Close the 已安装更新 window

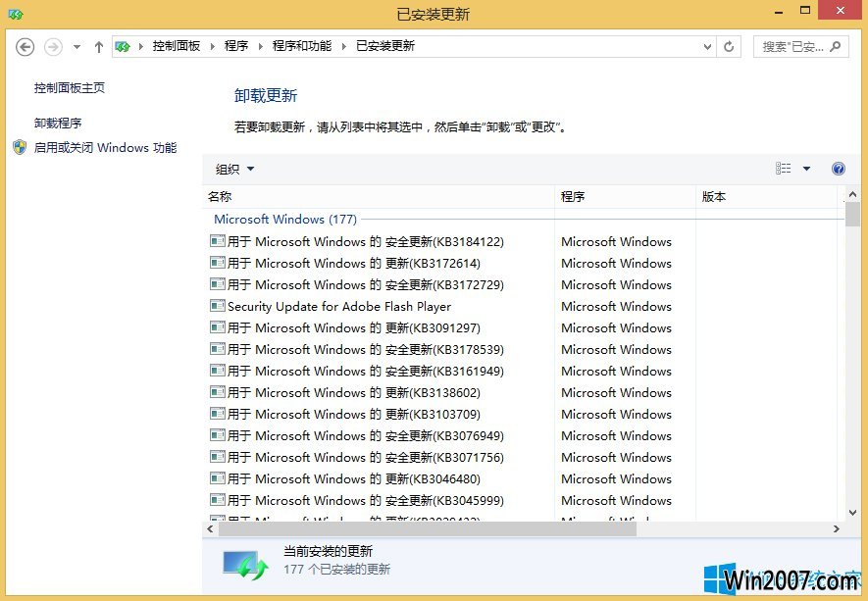coord(841,11)
